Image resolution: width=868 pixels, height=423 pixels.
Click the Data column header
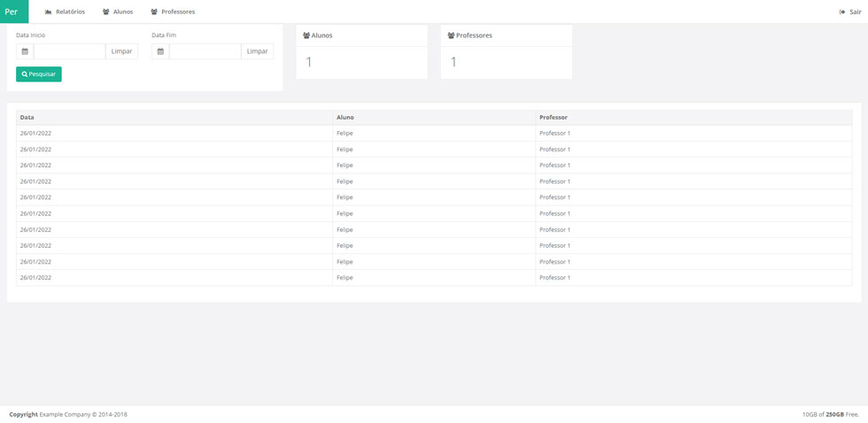tap(27, 117)
